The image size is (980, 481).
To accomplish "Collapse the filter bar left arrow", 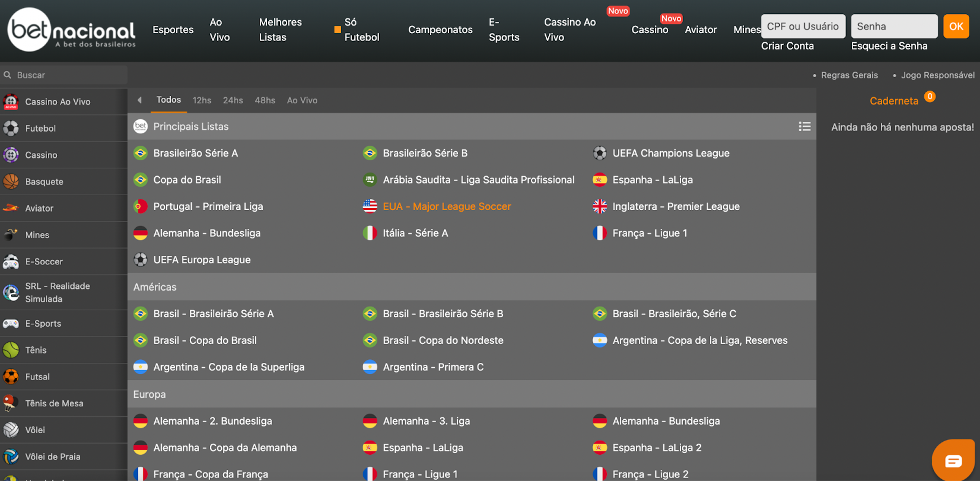I will pos(140,100).
